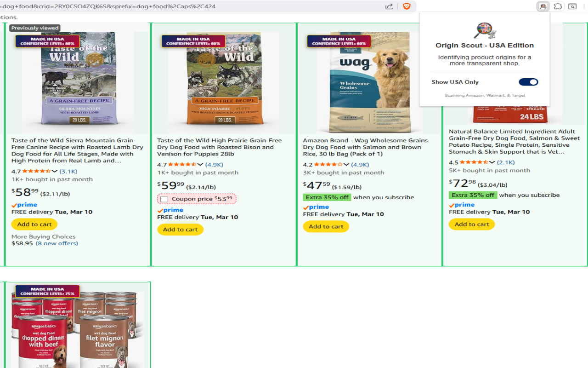The image size is (588, 368).
Task: Click the Amazon Basics wet dog food image
Action: [77, 329]
